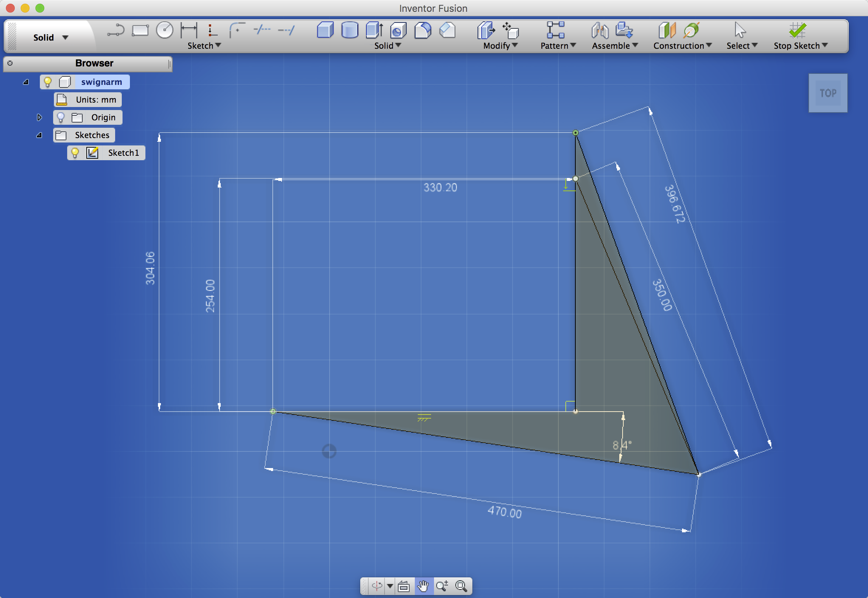Expand the Origin folder in browser
The height and width of the screenshot is (598, 868).
[39, 117]
